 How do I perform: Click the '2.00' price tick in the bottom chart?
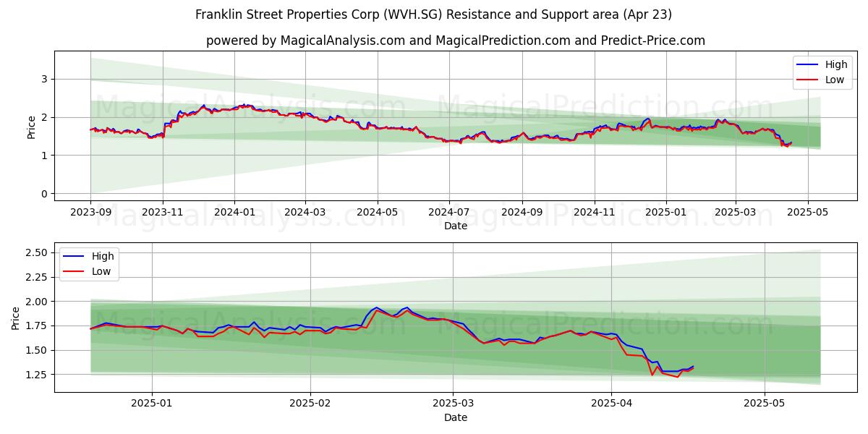click(38, 302)
